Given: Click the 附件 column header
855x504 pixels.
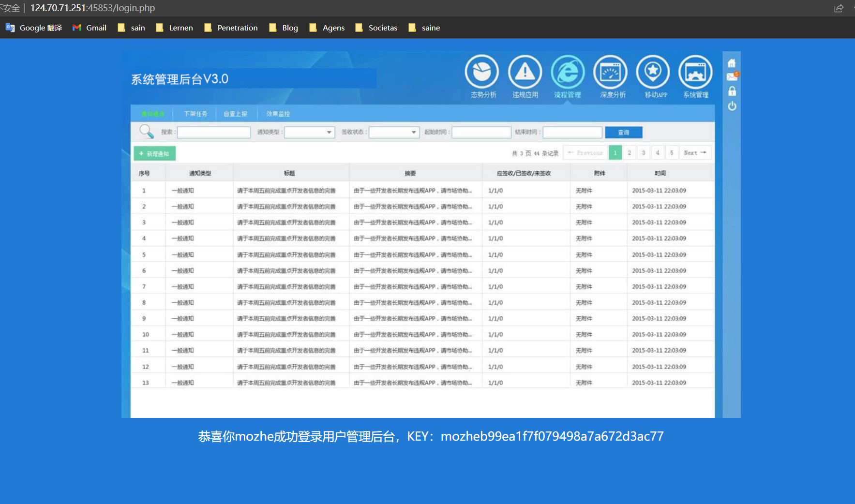Looking at the screenshot, I should click(x=600, y=173).
